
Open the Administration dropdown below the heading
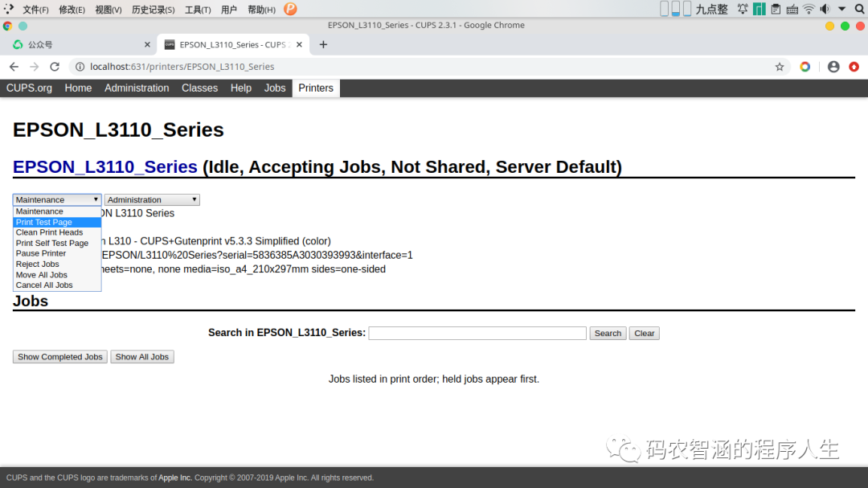coord(152,199)
